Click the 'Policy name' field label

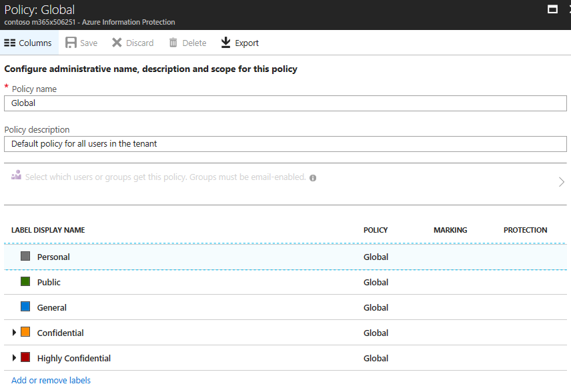point(34,89)
